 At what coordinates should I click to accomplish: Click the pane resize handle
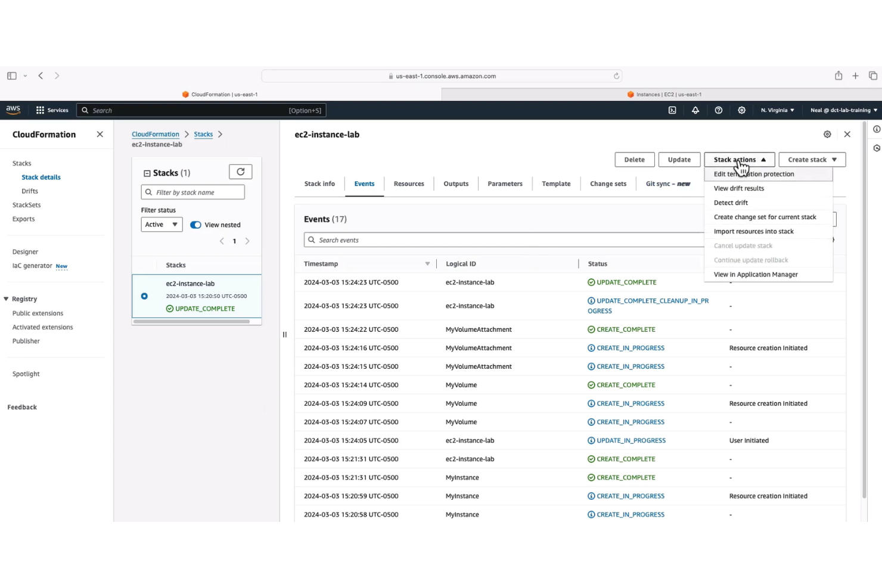[x=285, y=335]
